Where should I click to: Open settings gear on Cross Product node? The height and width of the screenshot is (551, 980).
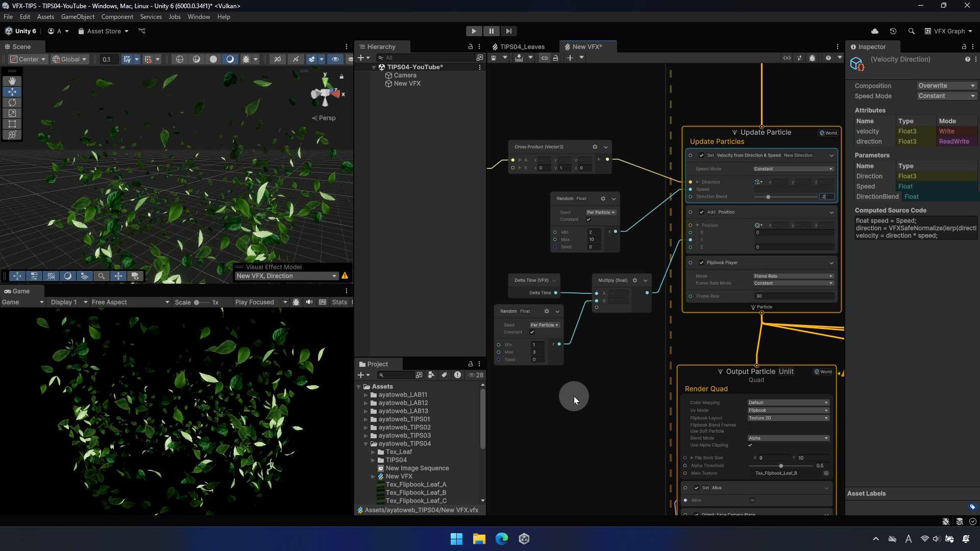(x=595, y=147)
